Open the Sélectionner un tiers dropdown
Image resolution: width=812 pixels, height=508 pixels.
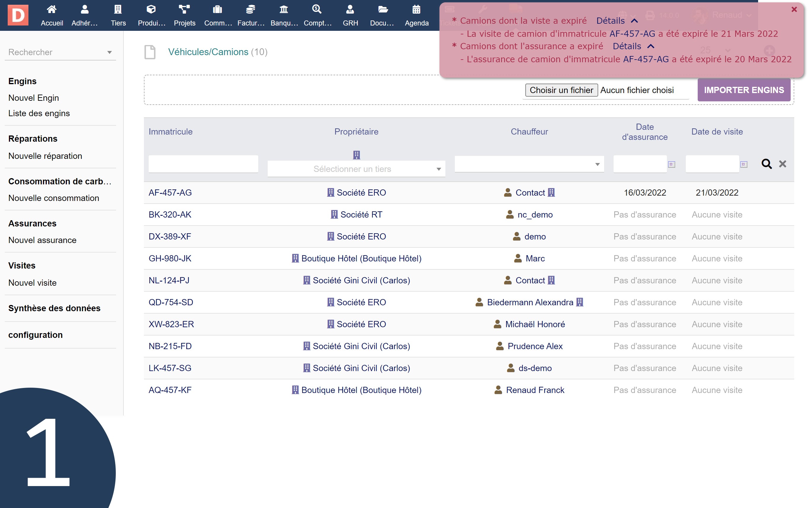pyautogui.click(x=356, y=169)
